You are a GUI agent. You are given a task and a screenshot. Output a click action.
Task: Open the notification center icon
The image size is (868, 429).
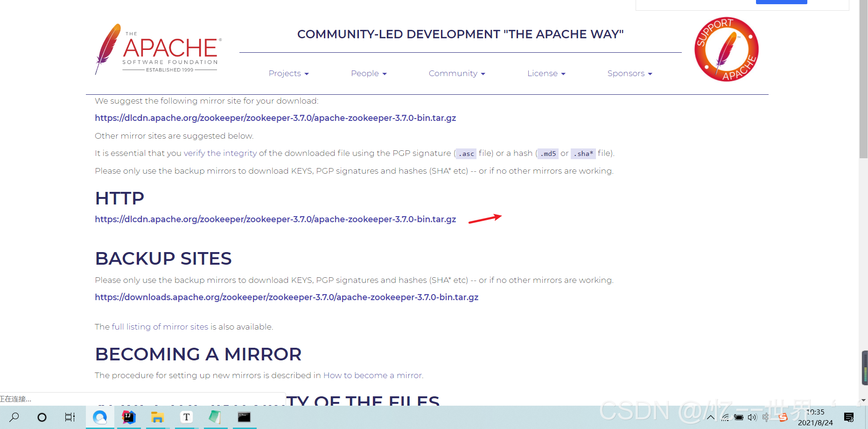coord(849,417)
